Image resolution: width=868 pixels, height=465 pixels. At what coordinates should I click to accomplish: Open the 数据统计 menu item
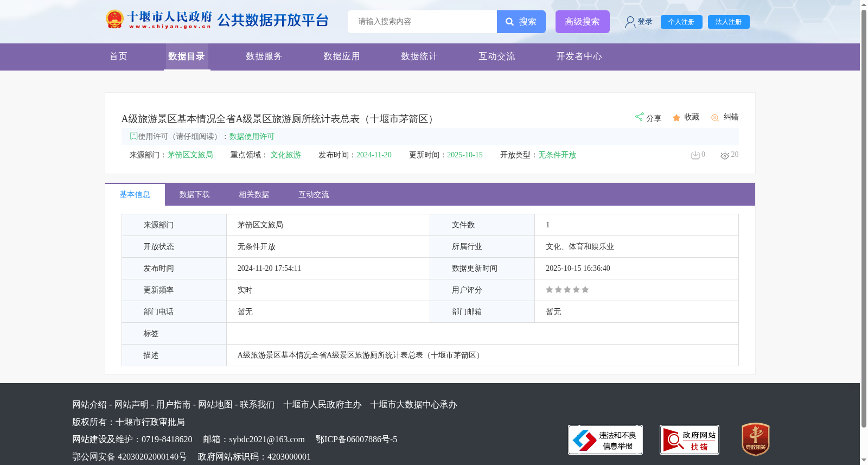click(419, 56)
